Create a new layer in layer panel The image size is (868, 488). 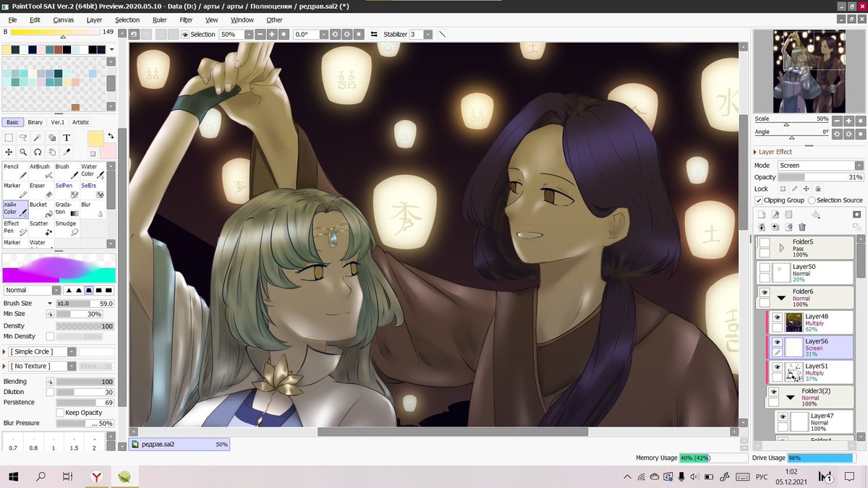click(762, 215)
